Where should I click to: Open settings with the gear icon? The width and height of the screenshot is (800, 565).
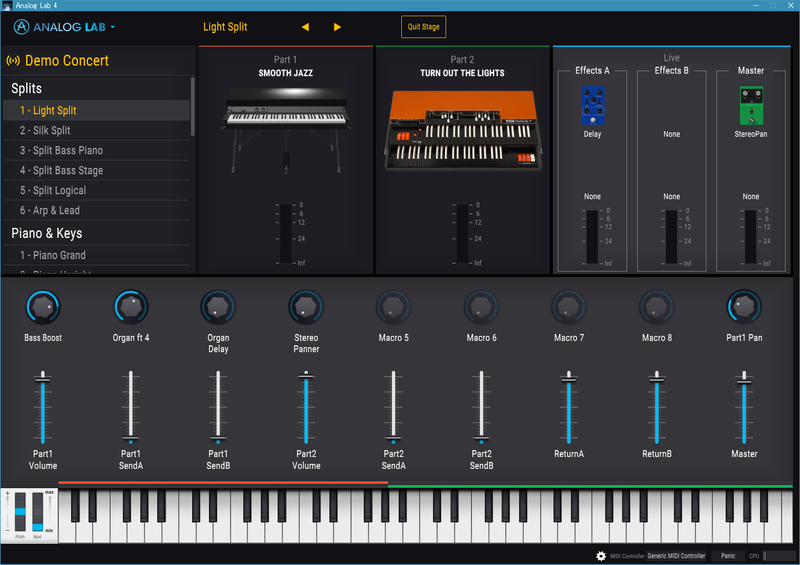601,556
